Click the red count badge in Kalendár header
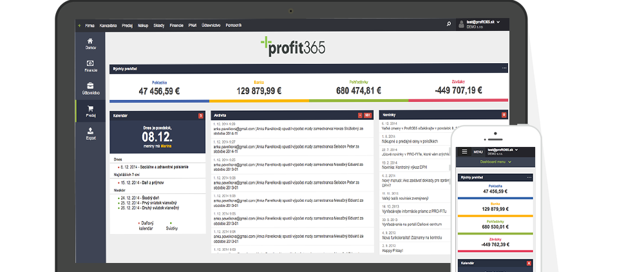 tap(201, 116)
